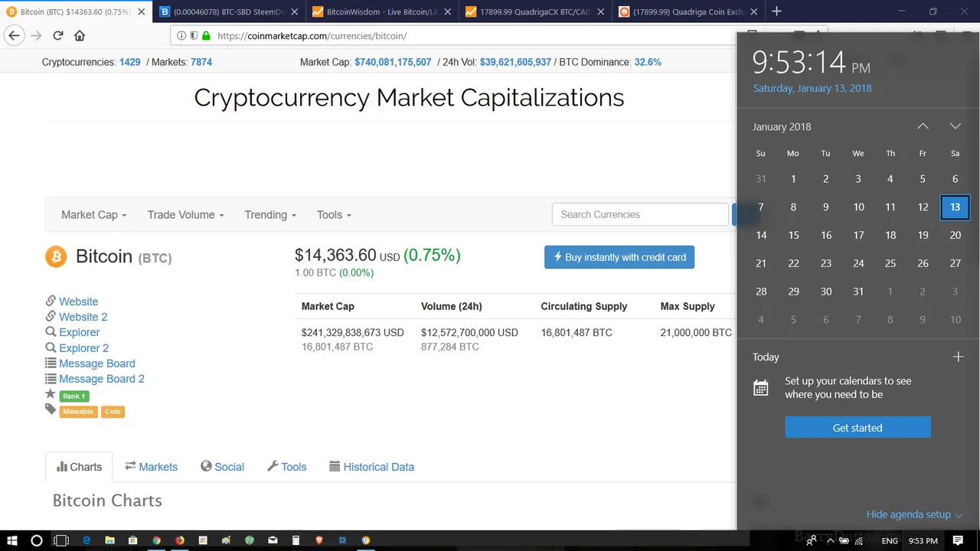Switch to the Quadriga Coin Exchange tab
980x551 pixels.
click(x=688, y=11)
